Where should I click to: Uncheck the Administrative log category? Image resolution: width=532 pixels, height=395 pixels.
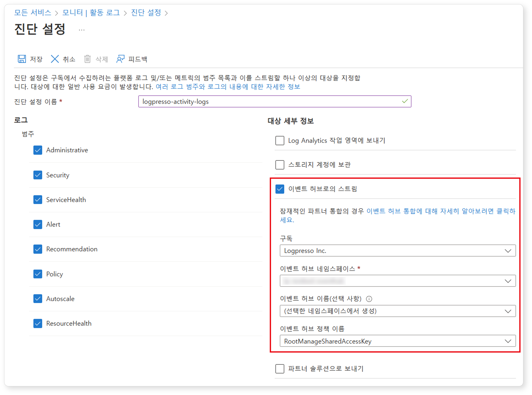(38, 150)
